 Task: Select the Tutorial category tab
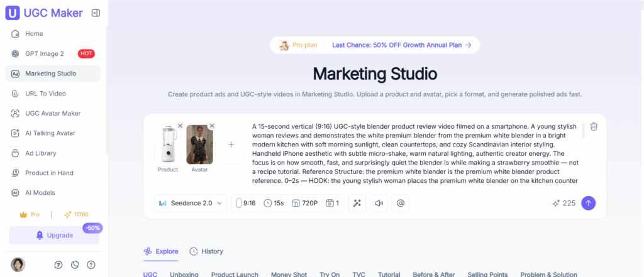[389, 274]
